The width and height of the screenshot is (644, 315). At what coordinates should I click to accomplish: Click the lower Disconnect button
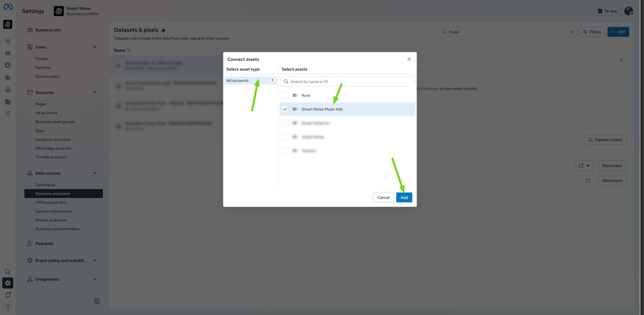[612, 181]
